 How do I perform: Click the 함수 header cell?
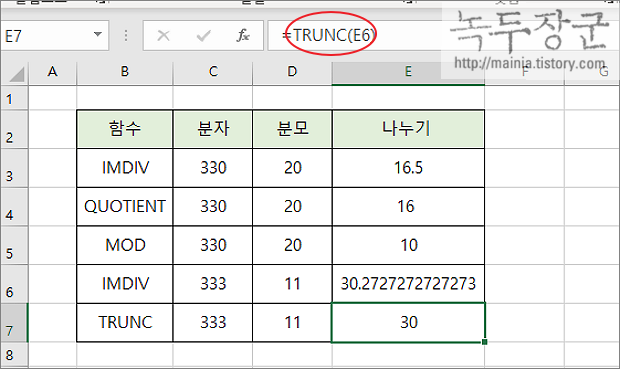(125, 129)
